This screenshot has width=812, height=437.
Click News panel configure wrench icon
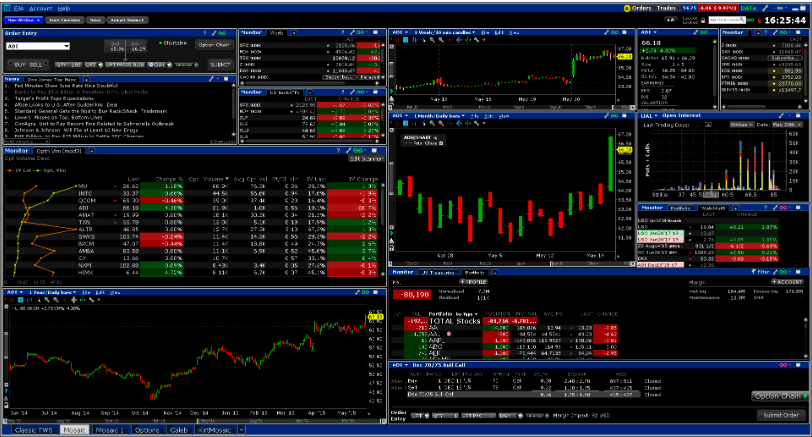(x=211, y=79)
